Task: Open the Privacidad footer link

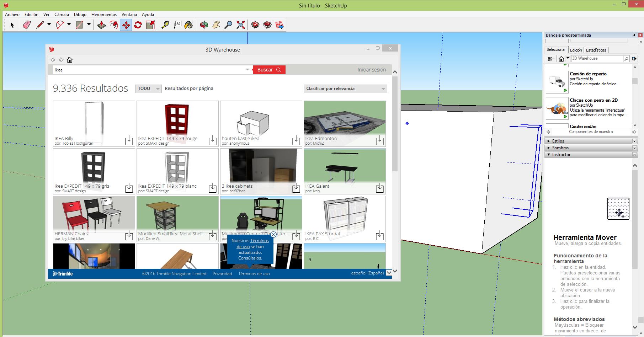Action: pos(222,274)
